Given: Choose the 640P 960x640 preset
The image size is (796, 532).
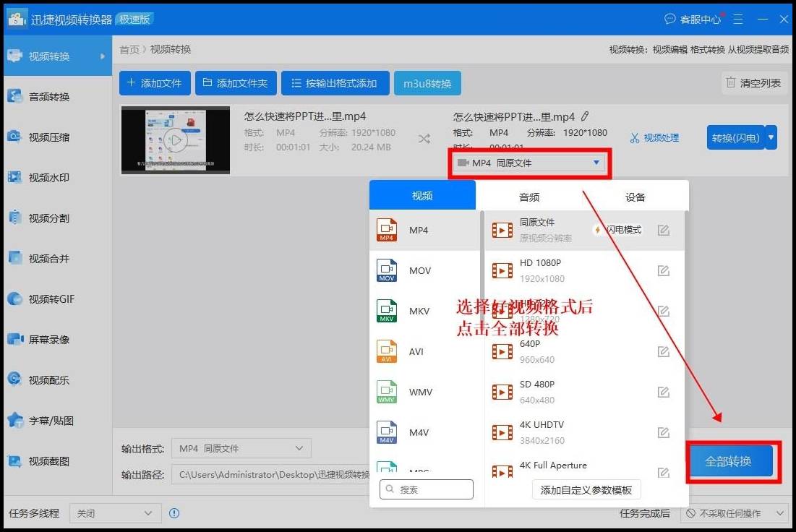Looking at the screenshot, I should (x=585, y=351).
